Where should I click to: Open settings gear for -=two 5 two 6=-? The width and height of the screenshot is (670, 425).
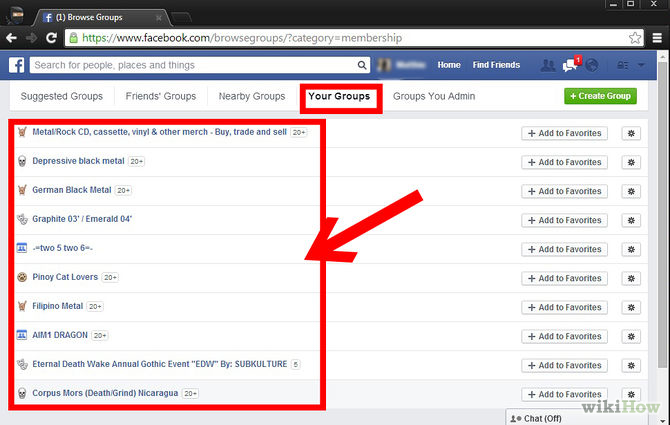click(x=631, y=249)
